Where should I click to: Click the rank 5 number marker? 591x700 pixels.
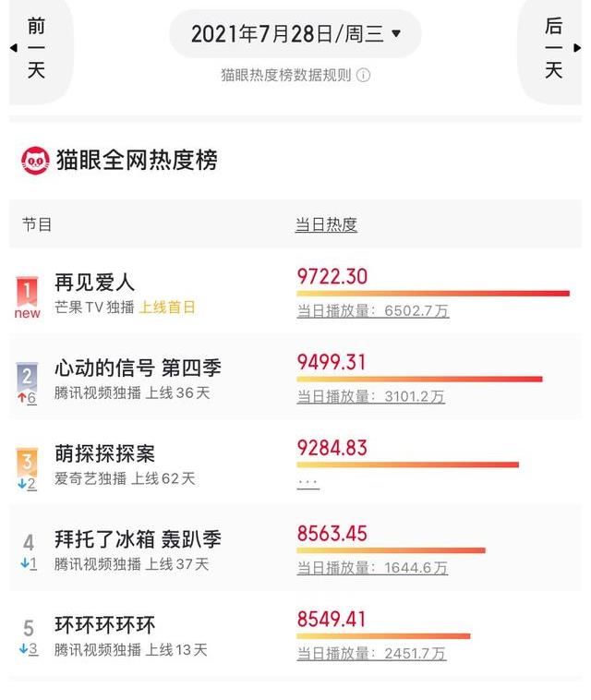click(x=29, y=628)
